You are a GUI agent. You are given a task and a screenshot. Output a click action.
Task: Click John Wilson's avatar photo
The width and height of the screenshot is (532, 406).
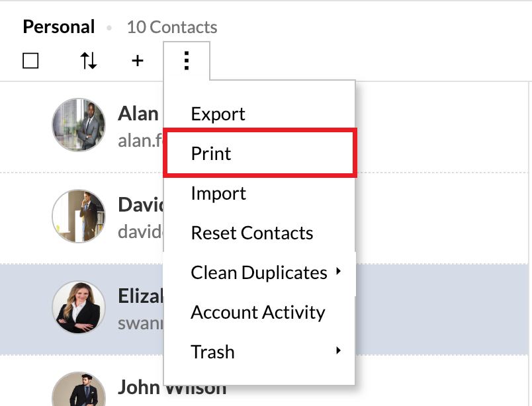pos(79,390)
